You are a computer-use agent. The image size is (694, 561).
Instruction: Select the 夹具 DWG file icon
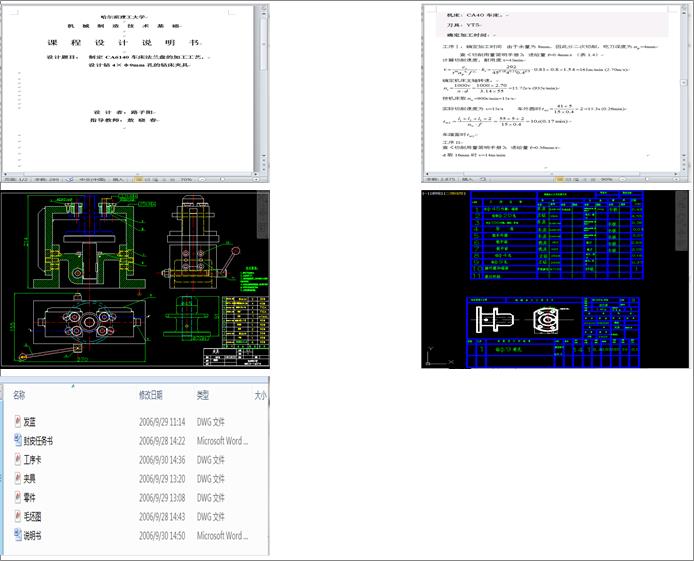point(18,478)
